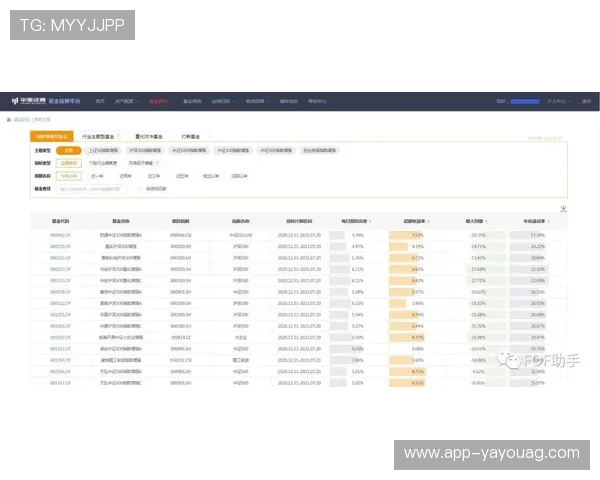
Task: Click the 基金查找 search input field
Action: tap(91, 189)
